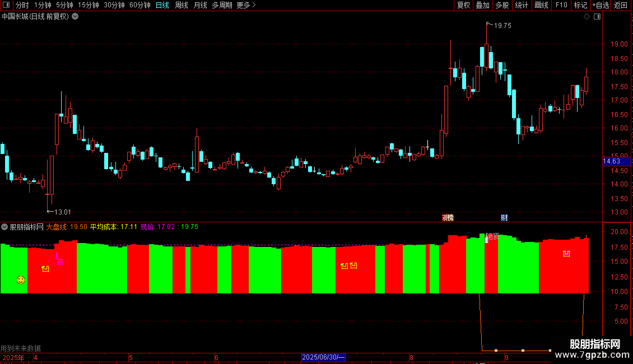Click the smiley face signal icon

tap(21, 279)
